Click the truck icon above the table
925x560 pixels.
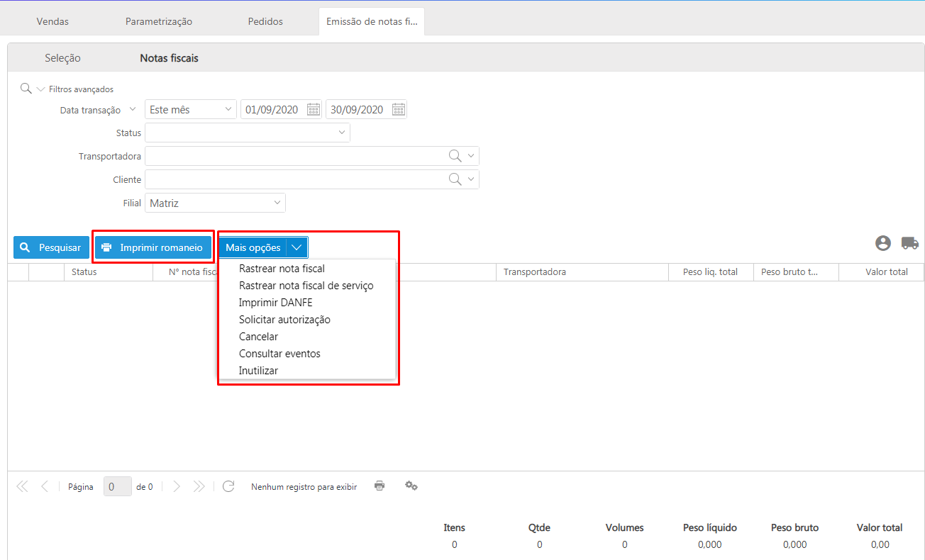910,243
